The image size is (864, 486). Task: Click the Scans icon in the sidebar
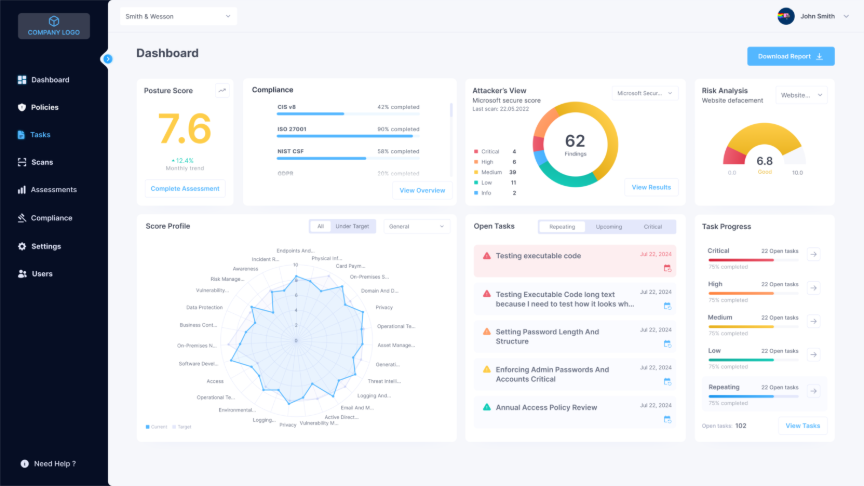tap(22, 162)
